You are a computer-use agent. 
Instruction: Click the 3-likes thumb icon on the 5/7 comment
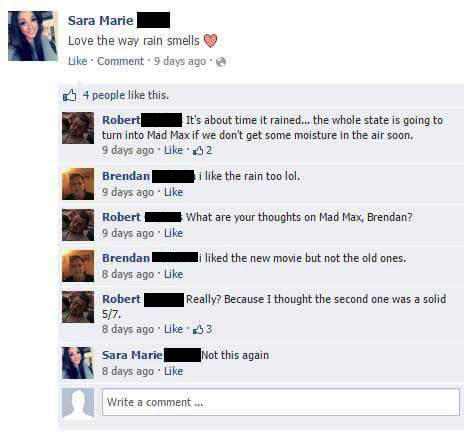point(198,330)
